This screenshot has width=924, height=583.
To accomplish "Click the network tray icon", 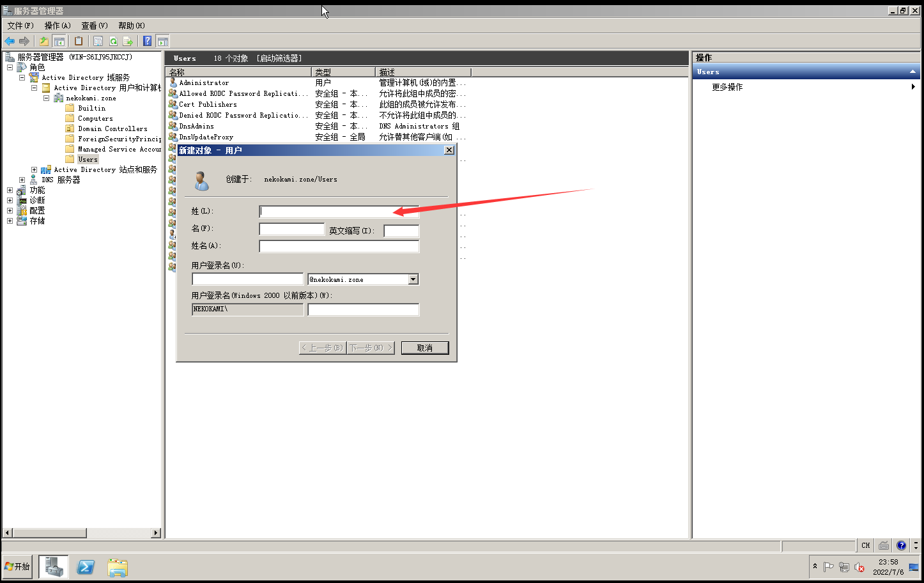I will point(844,567).
